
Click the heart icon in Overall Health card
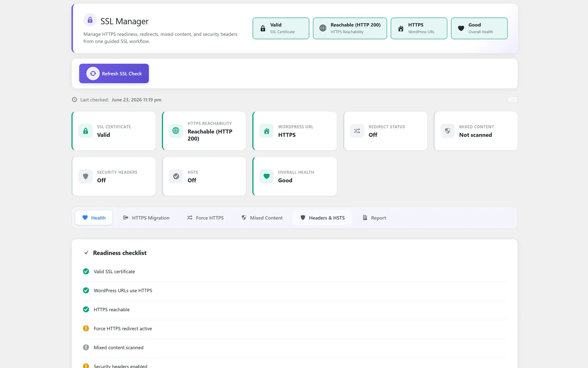(266, 176)
